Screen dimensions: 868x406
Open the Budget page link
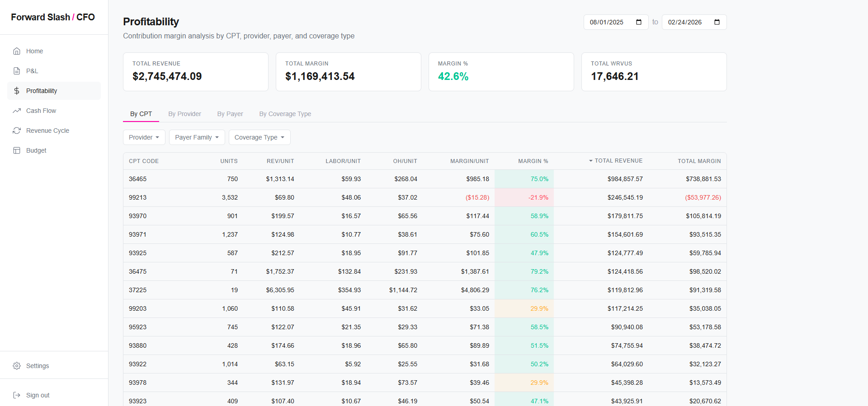pyautogui.click(x=54, y=150)
